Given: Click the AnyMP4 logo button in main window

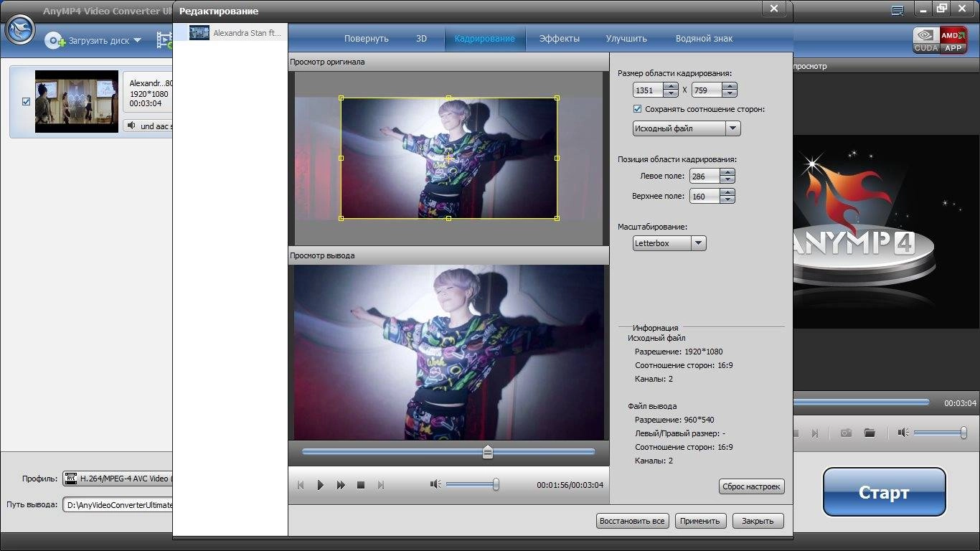Looking at the screenshot, I should point(20,29).
